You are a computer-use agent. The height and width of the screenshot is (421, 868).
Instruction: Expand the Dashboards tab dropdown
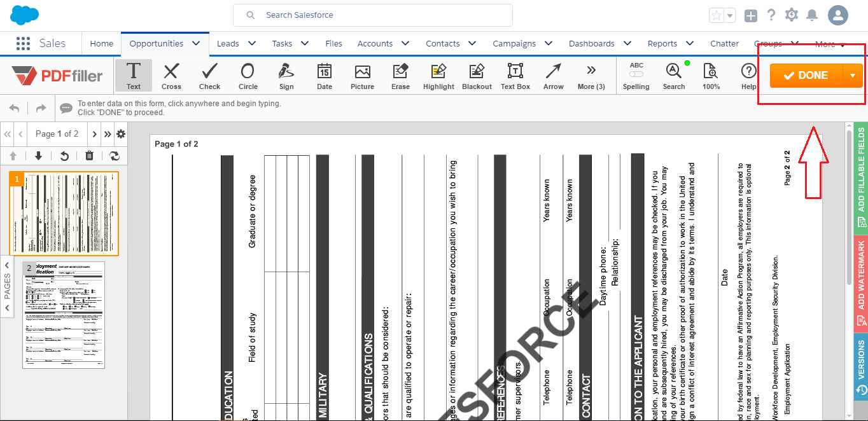pyautogui.click(x=627, y=43)
